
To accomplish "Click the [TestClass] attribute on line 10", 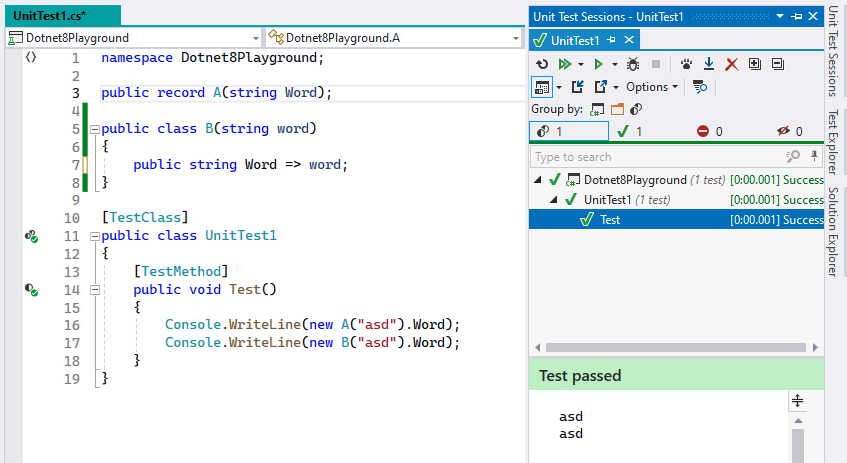I will (145, 217).
